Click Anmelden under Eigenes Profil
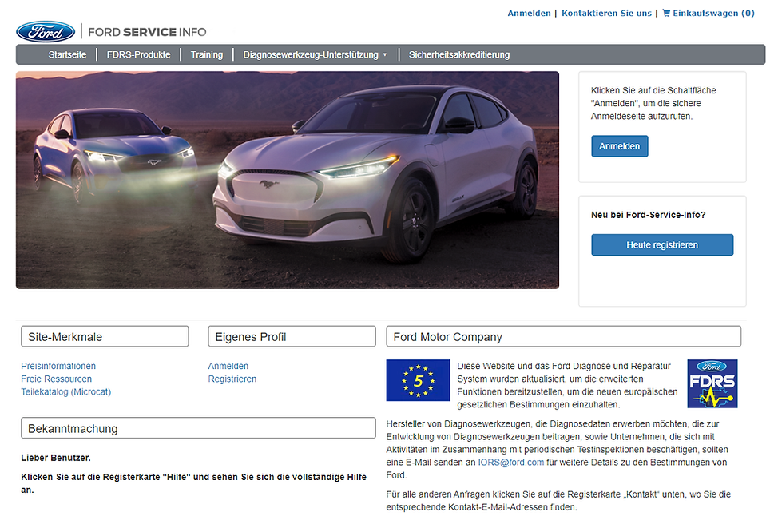 click(228, 366)
